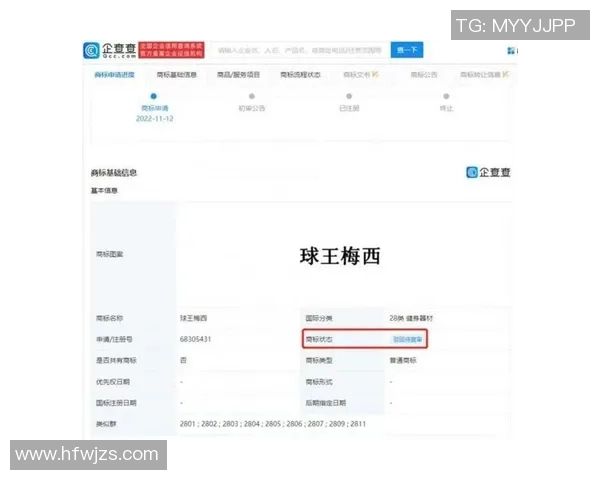Click the red official credit system banner
Viewport: 600px width, 480px height.
(x=171, y=50)
